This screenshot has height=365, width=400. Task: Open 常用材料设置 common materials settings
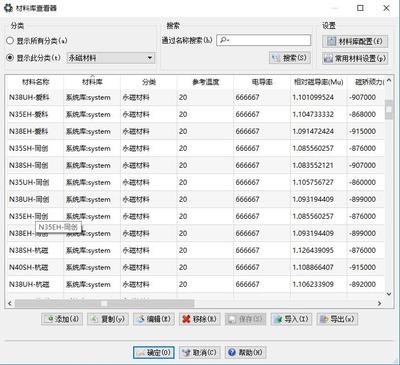point(355,58)
